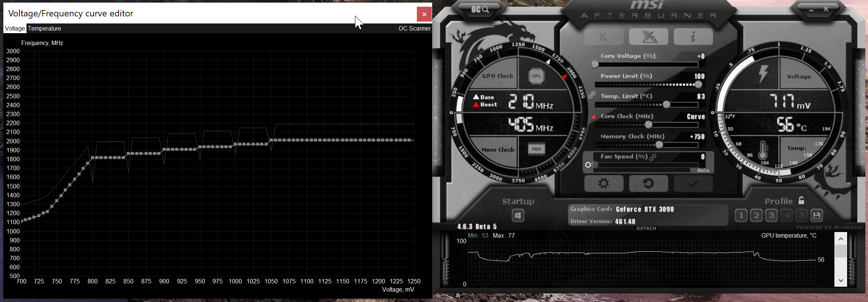Image resolution: width=868 pixels, height=302 pixels.
Task: Click the MEM chip icon on gauge
Action: (x=537, y=149)
